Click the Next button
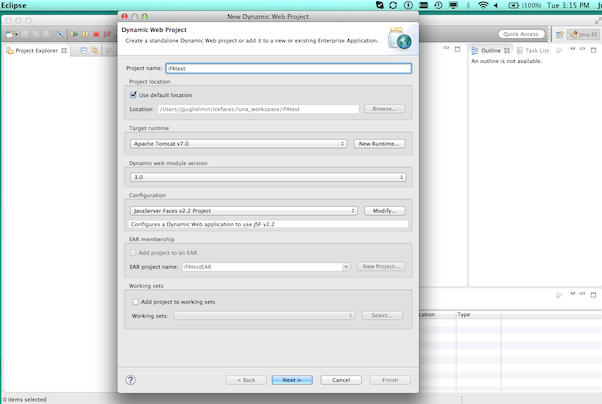The image size is (602, 404). (x=291, y=380)
